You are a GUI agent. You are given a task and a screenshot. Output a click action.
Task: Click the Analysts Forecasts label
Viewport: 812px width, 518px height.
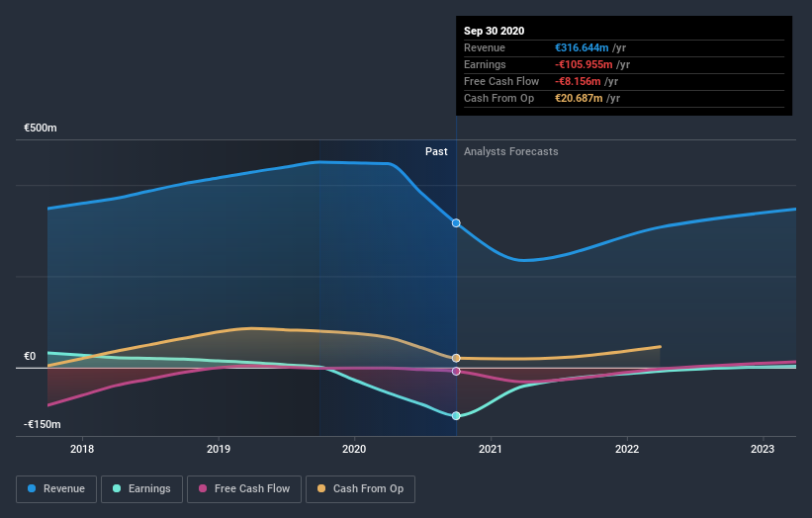[510, 151]
